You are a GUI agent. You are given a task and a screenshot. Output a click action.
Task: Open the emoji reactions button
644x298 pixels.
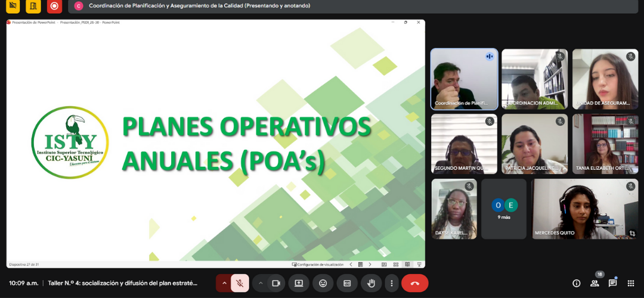coord(323,283)
